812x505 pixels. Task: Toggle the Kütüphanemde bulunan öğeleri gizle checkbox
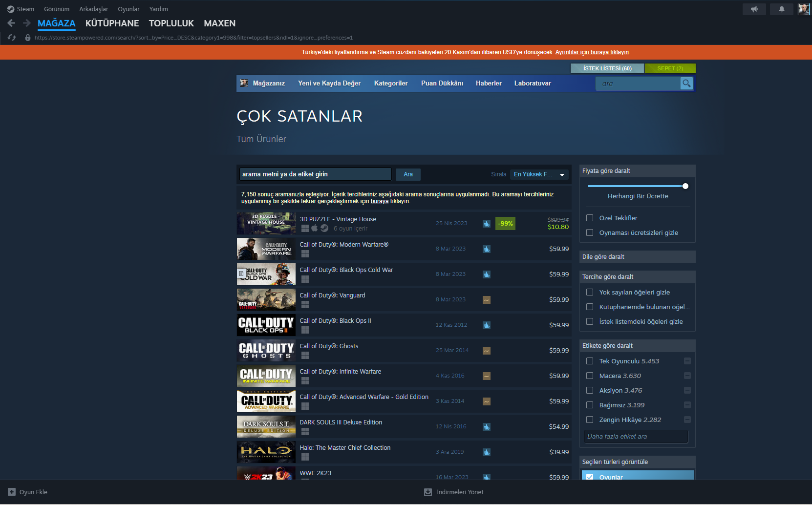click(590, 307)
